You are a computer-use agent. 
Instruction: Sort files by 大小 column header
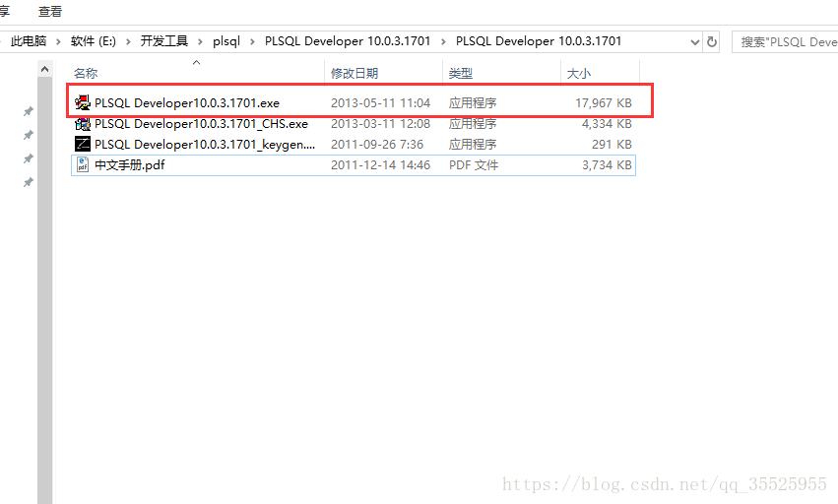(579, 73)
